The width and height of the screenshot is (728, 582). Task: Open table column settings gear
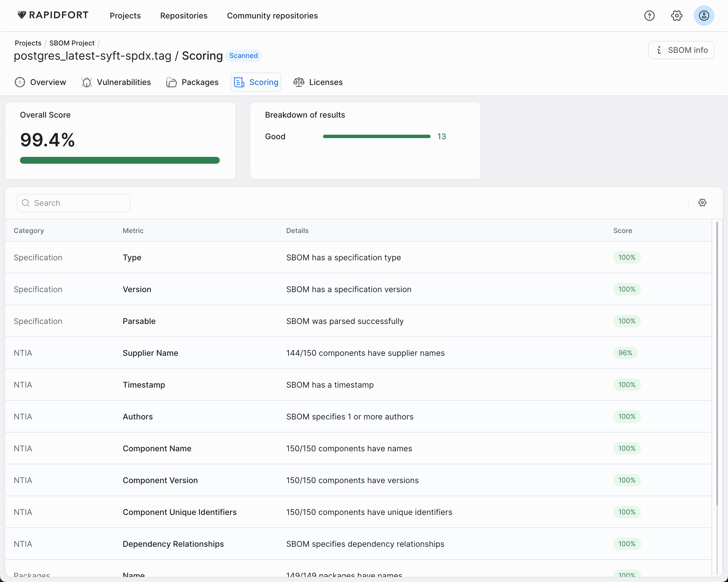click(x=702, y=203)
